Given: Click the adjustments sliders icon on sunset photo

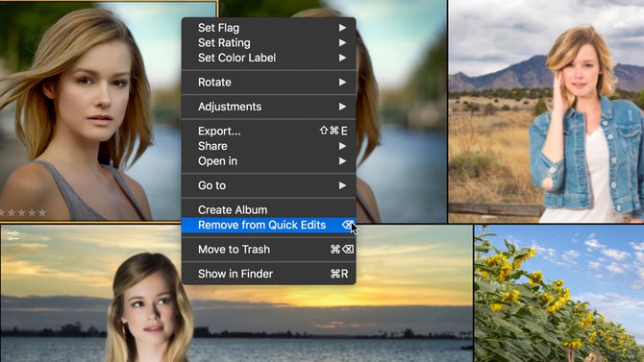Looking at the screenshot, I should [x=13, y=236].
